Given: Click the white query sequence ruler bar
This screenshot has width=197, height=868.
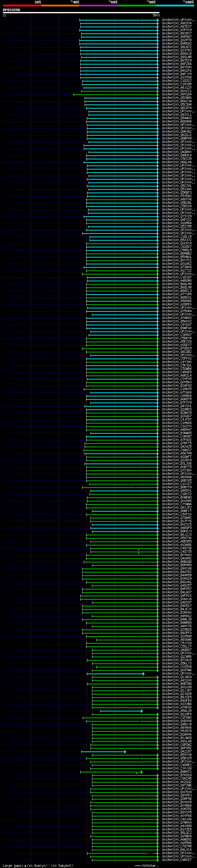Looking at the screenshot, I should tap(81, 13).
